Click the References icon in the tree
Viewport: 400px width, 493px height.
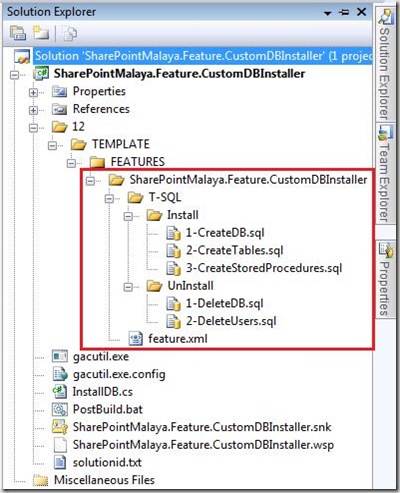coord(60,109)
